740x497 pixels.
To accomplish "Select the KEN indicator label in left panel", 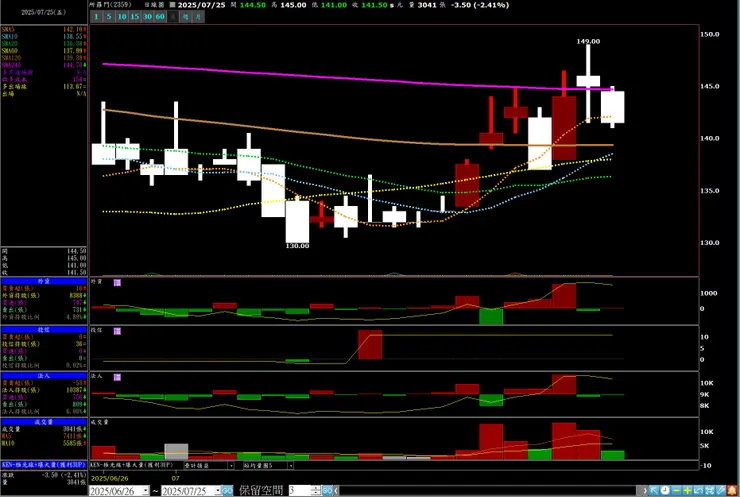I will [x=44, y=464].
